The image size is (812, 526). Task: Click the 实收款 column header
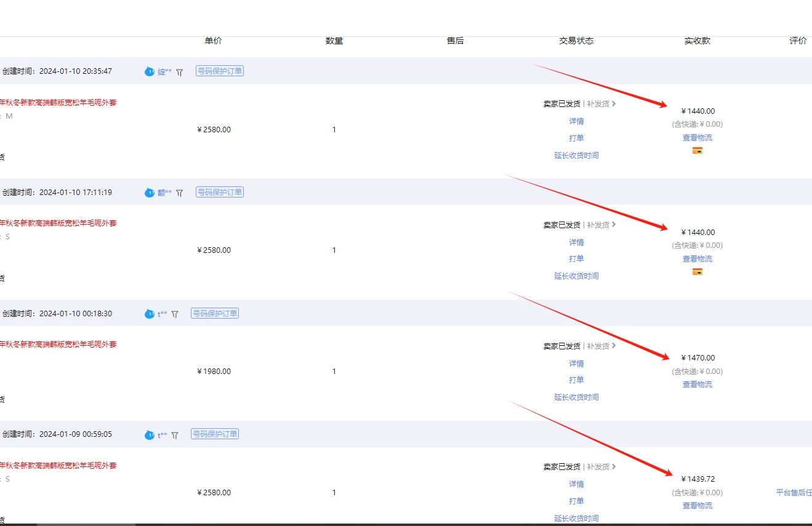click(697, 41)
